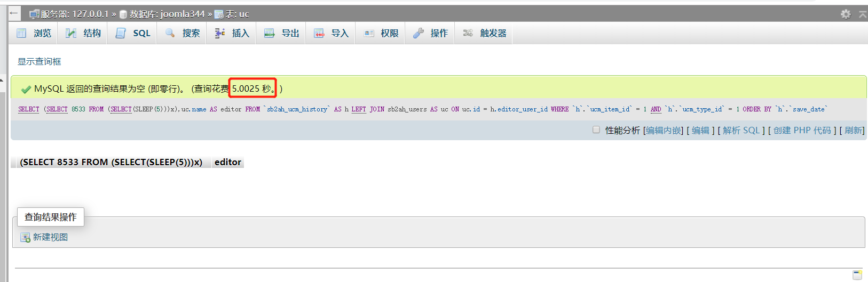Open the 操作 (Operations) tab
The height and width of the screenshot is (282, 868).
431,33
